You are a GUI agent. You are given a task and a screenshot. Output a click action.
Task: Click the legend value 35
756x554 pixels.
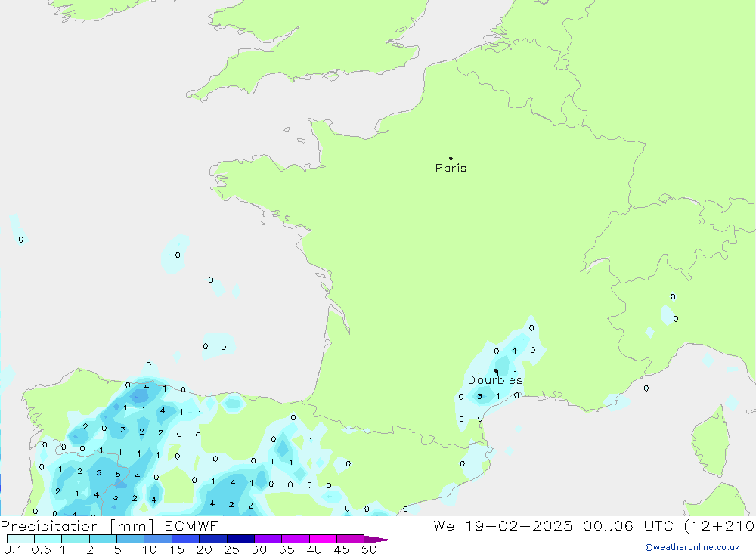[x=287, y=549]
